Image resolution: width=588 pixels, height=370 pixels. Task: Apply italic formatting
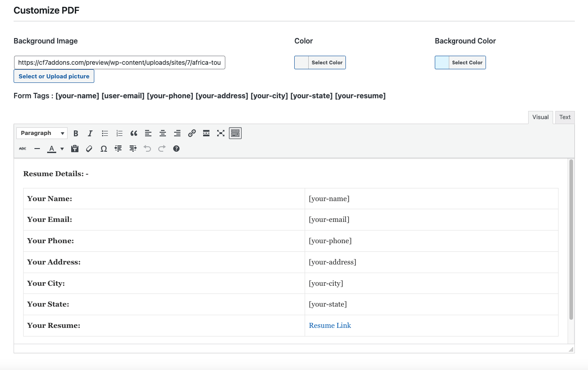[x=90, y=133]
